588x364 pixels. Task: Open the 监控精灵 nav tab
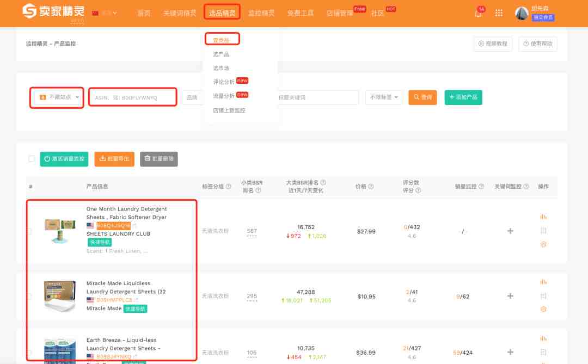pos(261,13)
